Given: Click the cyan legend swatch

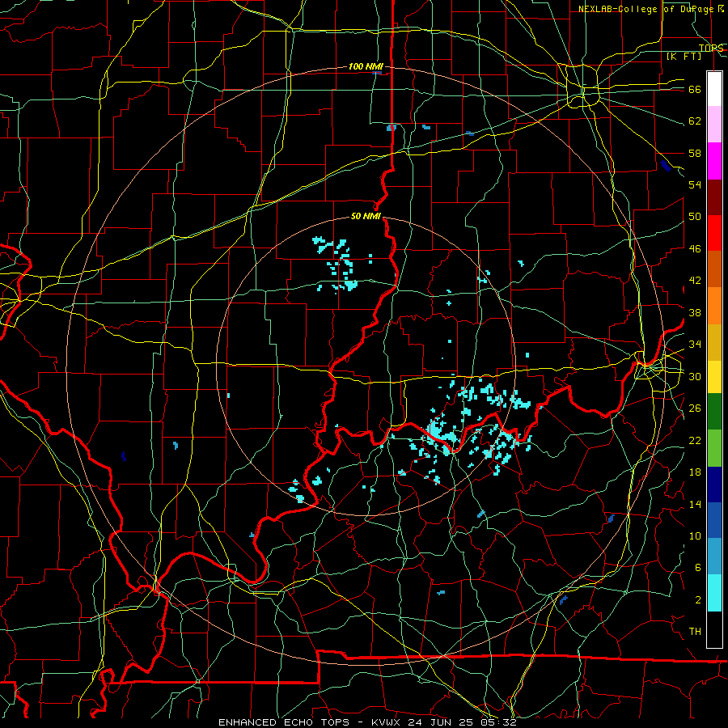Looking at the screenshot, I should 714,593.
